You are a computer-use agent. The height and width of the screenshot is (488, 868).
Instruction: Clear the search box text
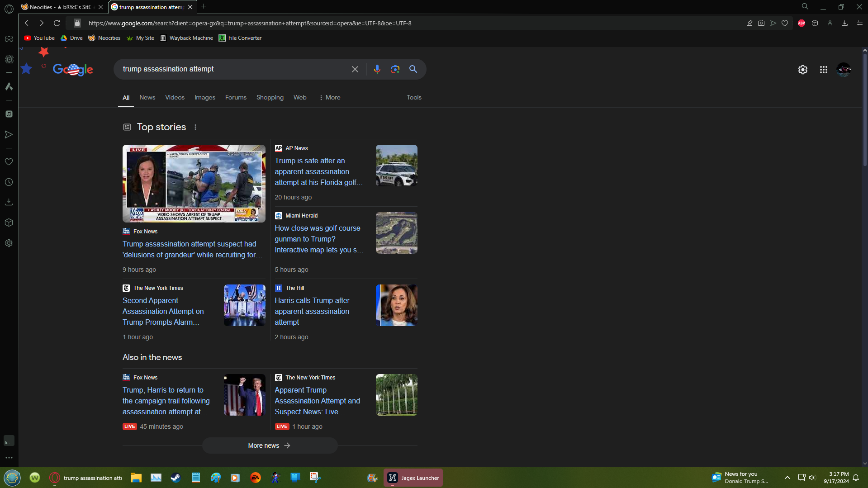tap(355, 69)
